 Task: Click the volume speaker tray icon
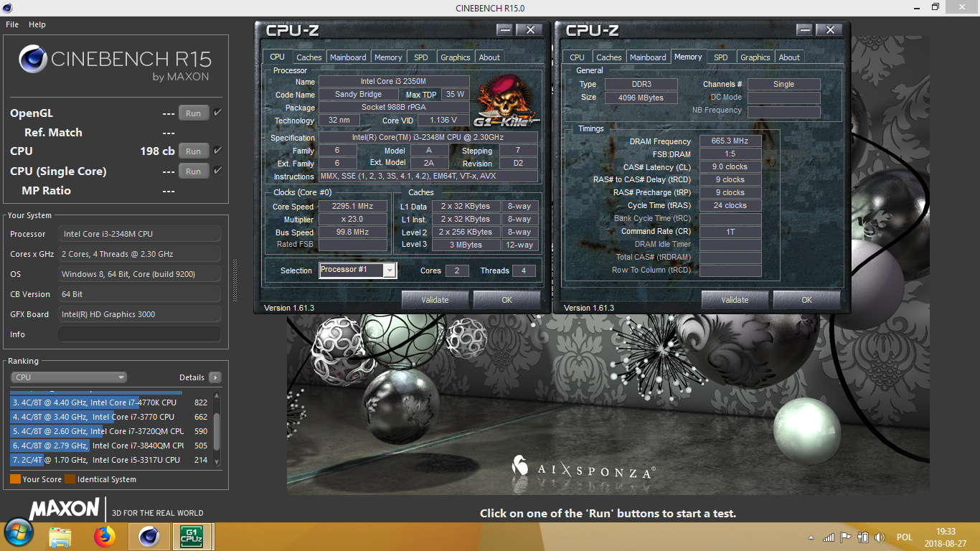click(x=880, y=537)
